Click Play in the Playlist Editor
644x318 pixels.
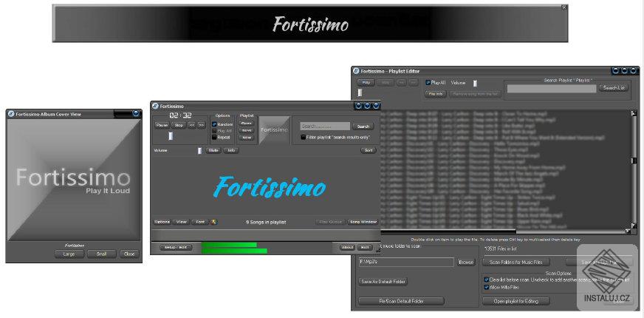point(366,83)
